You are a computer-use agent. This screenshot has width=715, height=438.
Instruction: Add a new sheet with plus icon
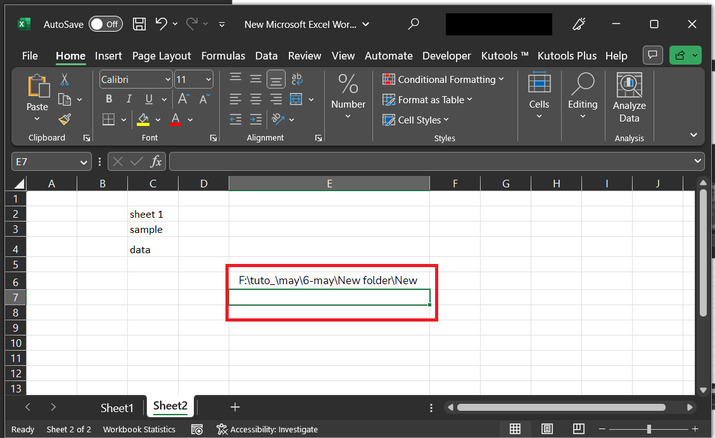click(235, 407)
